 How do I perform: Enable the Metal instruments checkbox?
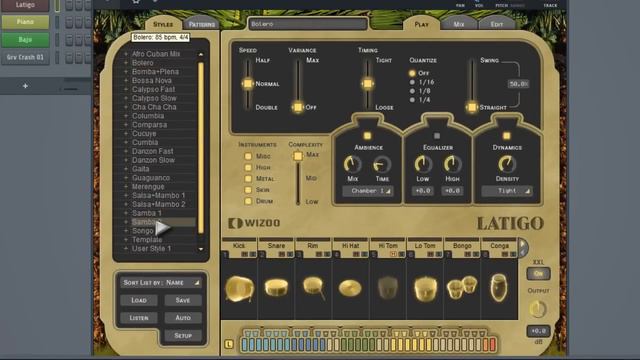pos(248,178)
